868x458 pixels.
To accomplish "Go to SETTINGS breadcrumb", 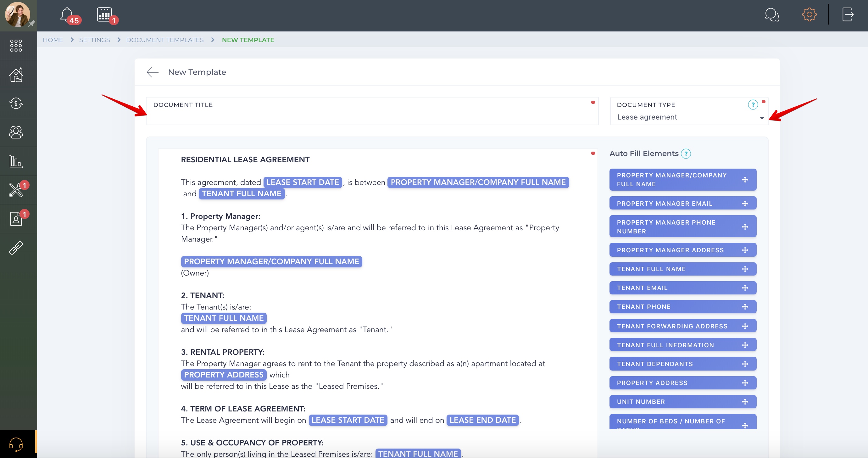I will 94,40.
